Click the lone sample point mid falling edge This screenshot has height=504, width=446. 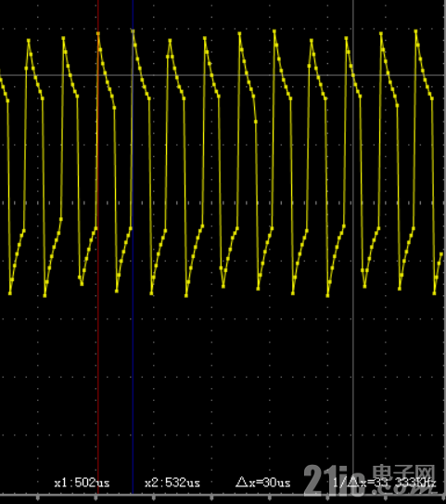pos(256,122)
